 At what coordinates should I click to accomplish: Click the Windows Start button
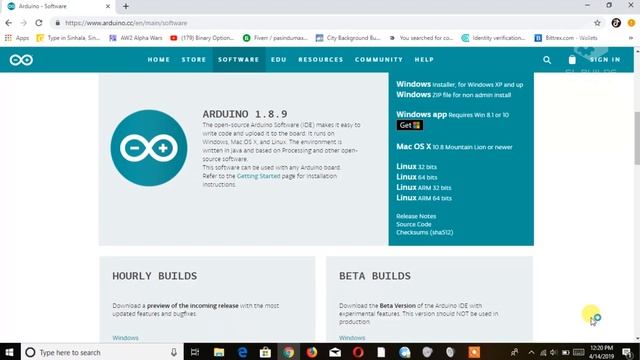coord(10,352)
